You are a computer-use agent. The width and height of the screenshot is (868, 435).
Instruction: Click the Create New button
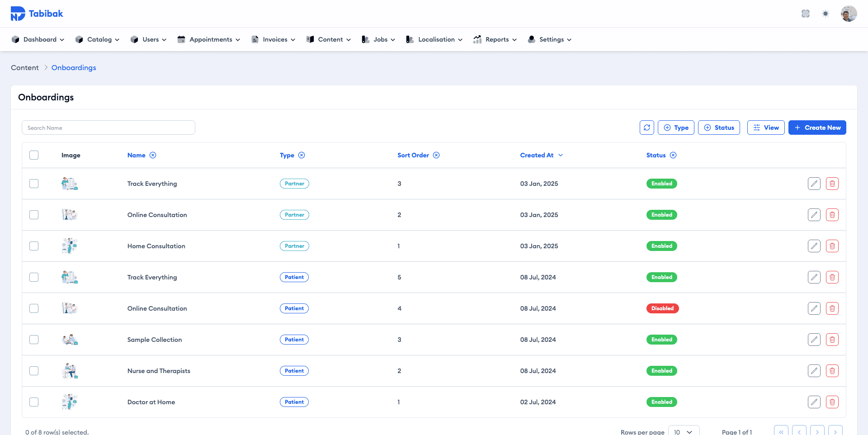coord(817,128)
